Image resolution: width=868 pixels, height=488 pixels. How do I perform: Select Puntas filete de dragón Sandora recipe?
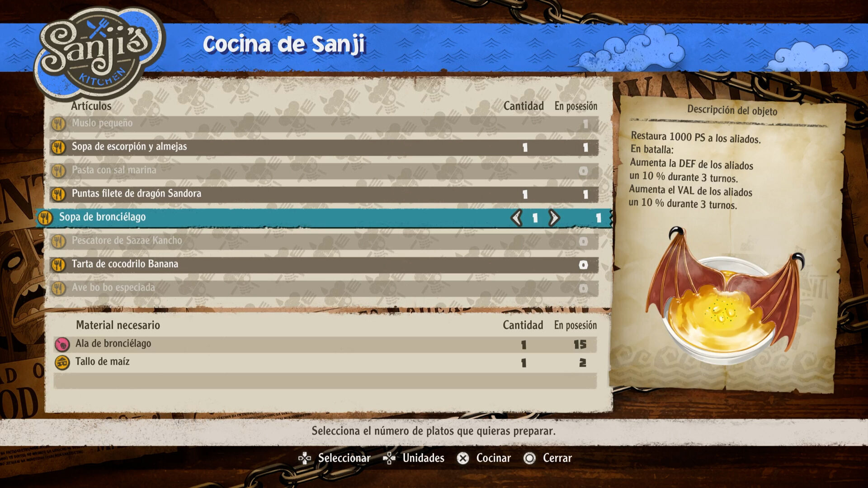point(324,194)
